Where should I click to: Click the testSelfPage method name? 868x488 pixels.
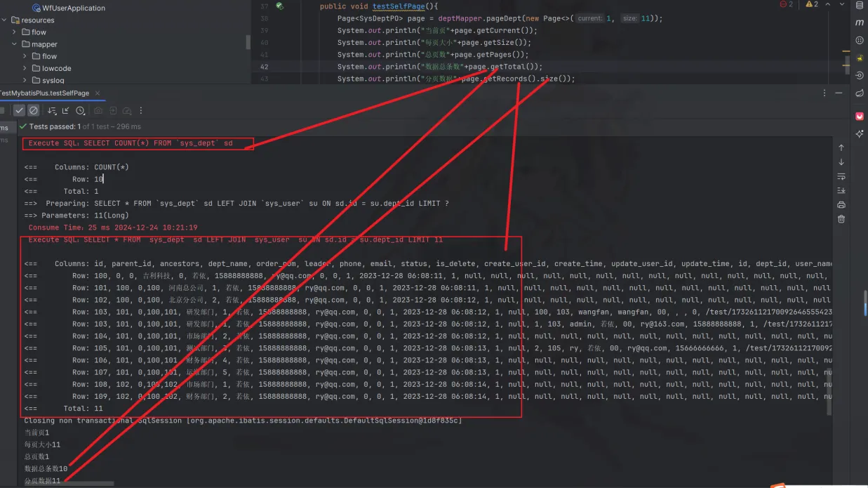pos(399,6)
